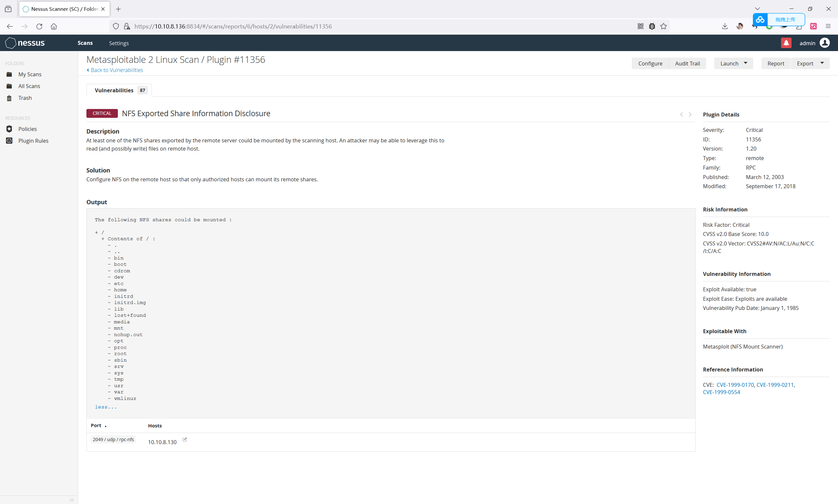Click the browser back arrow
Screen dimensions: 838x504
pos(9,26)
